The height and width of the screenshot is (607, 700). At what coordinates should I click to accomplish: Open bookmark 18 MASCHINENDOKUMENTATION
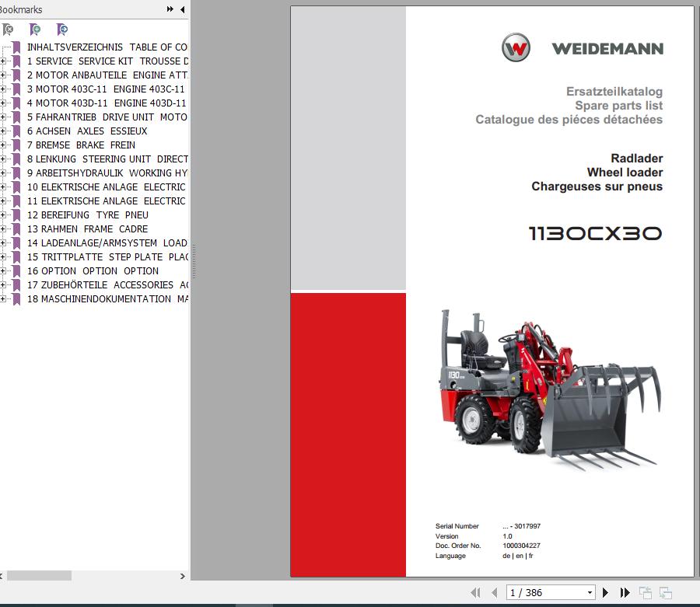[x=107, y=298]
